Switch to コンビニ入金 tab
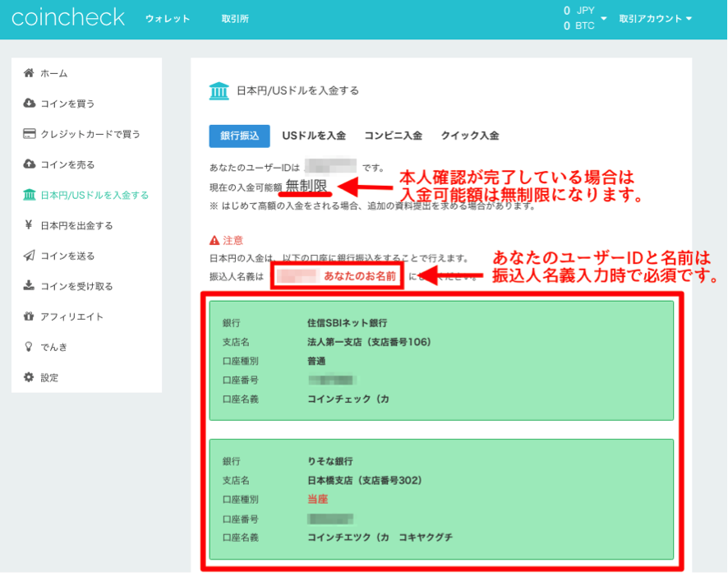728x573 pixels. (x=393, y=136)
